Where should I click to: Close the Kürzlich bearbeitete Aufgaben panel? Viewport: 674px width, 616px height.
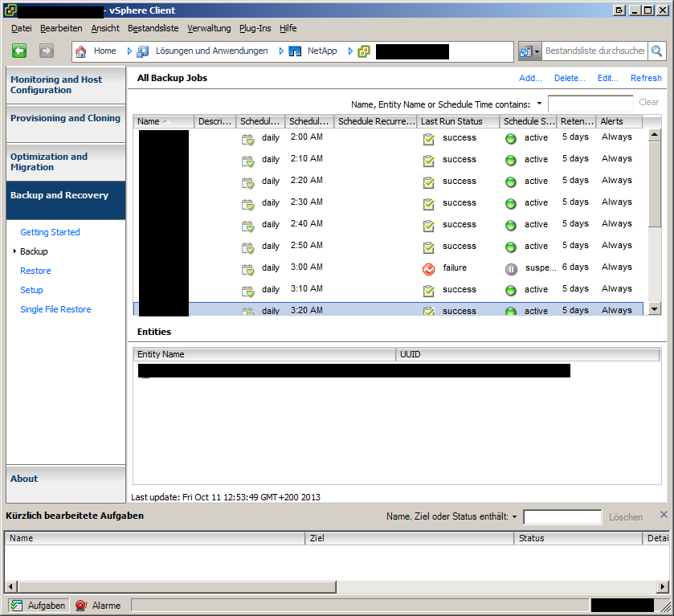[x=664, y=515]
